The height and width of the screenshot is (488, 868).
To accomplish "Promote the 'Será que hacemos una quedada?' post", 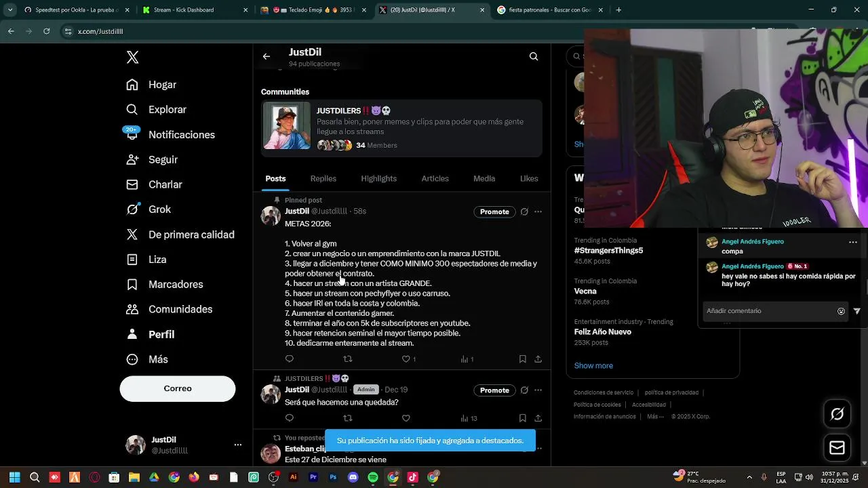I will [494, 390].
